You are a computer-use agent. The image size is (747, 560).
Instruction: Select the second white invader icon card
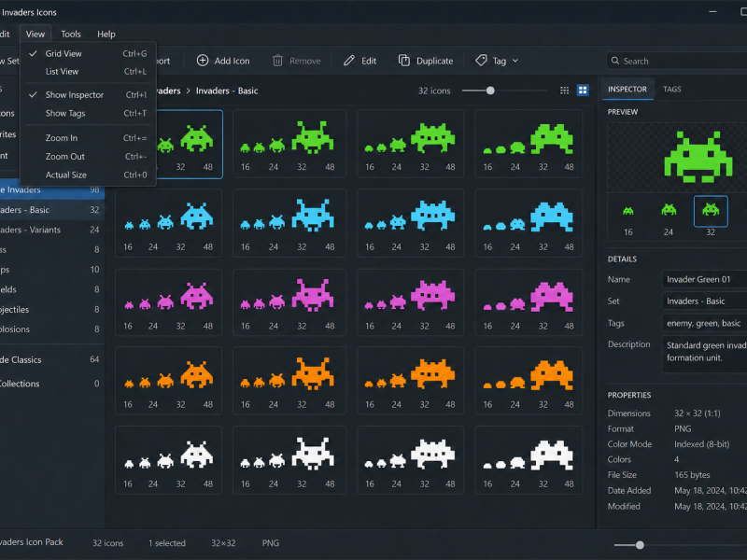point(289,460)
